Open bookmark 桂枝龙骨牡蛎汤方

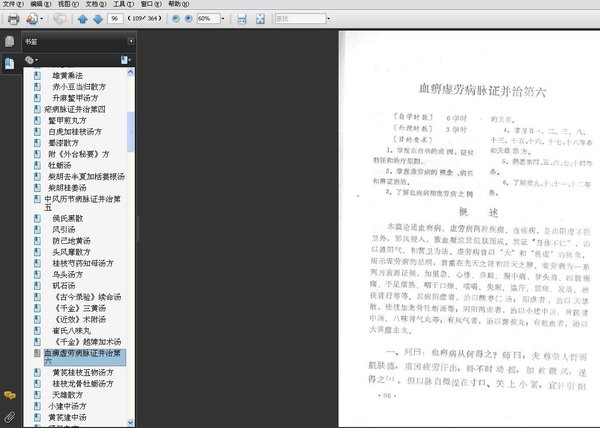[x=83, y=384]
